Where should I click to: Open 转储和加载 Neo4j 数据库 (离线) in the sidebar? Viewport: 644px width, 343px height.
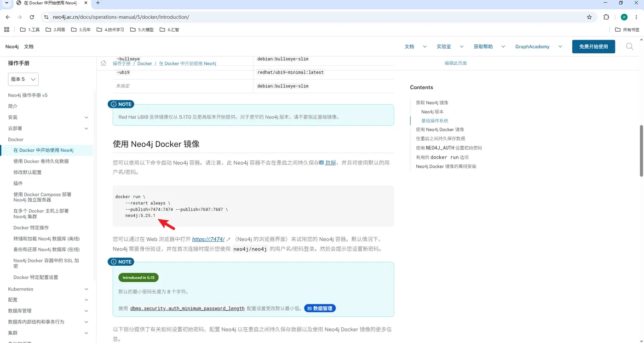[46, 239]
